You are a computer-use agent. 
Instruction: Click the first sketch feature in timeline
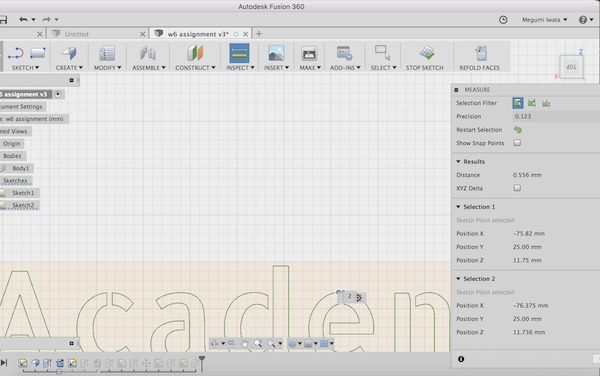tap(23, 363)
